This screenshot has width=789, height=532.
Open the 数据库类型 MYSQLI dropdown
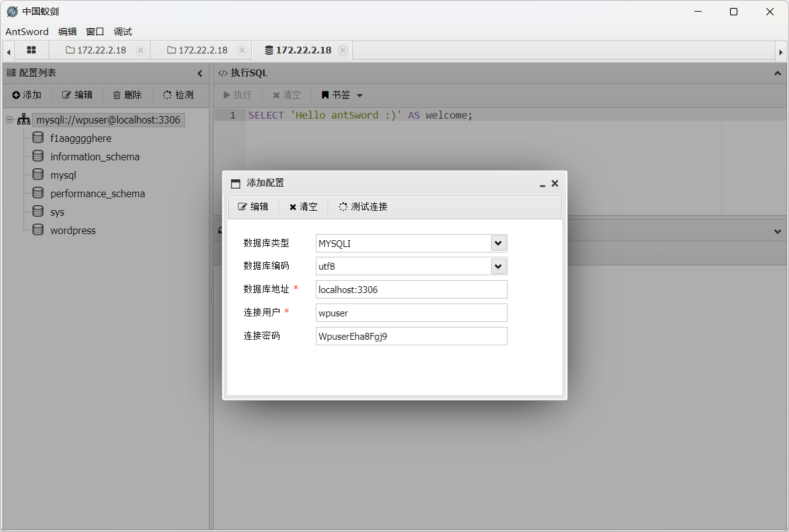(x=498, y=243)
